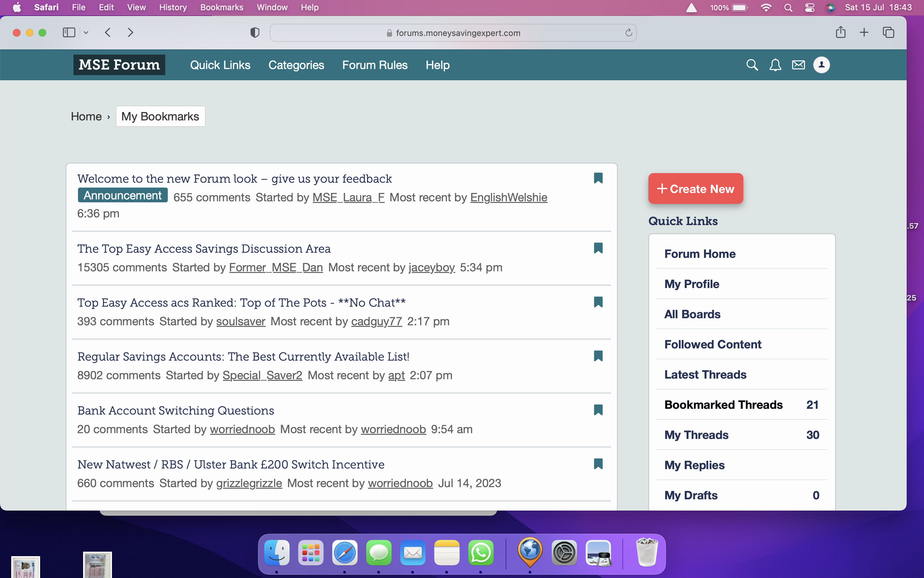Show tab overview icon

[x=888, y=32]
